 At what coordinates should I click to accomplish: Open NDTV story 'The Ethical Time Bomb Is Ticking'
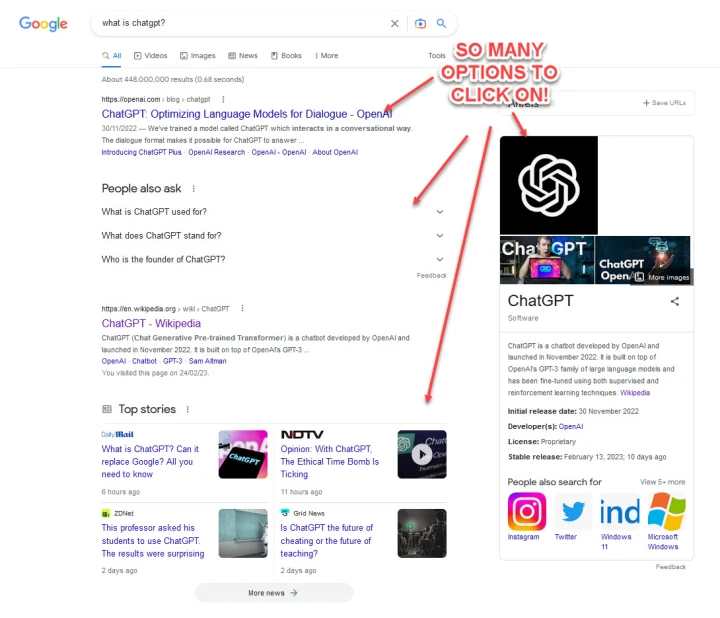[330, 461]
